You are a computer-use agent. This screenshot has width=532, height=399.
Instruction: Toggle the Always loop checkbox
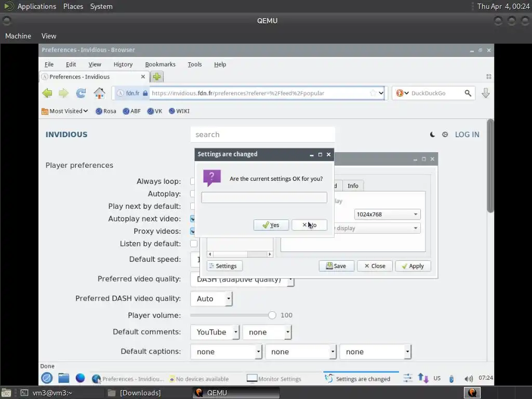[x=192, y=181]
